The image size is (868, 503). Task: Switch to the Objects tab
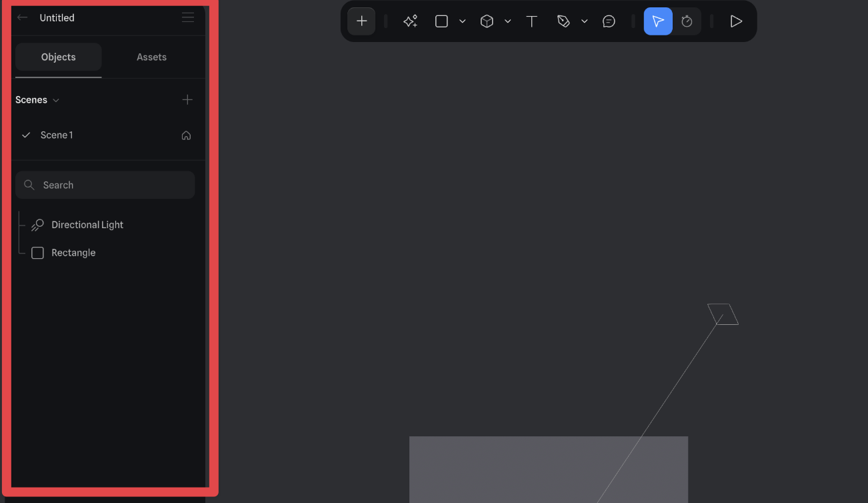tap(59, 57)
